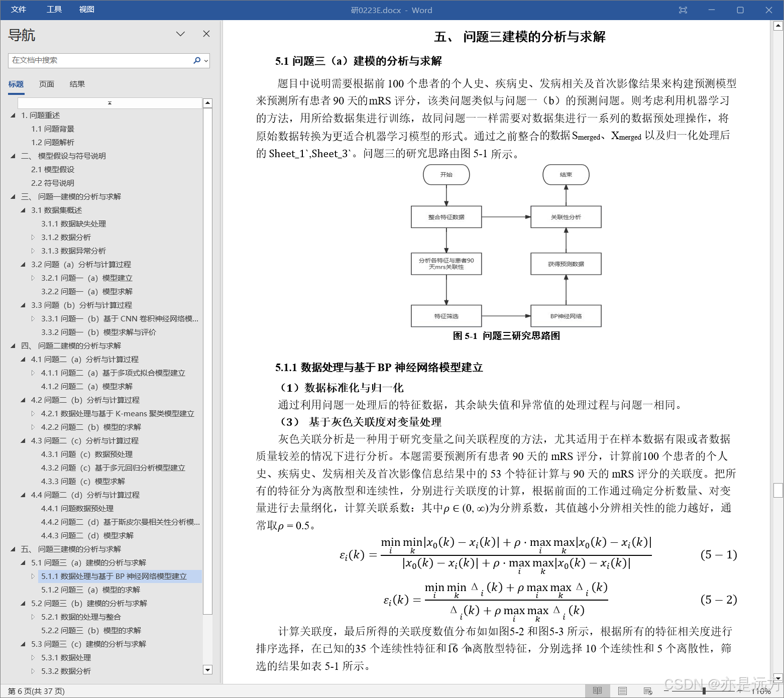Click the 关联性分析 flowchart box

pos(566,217)
